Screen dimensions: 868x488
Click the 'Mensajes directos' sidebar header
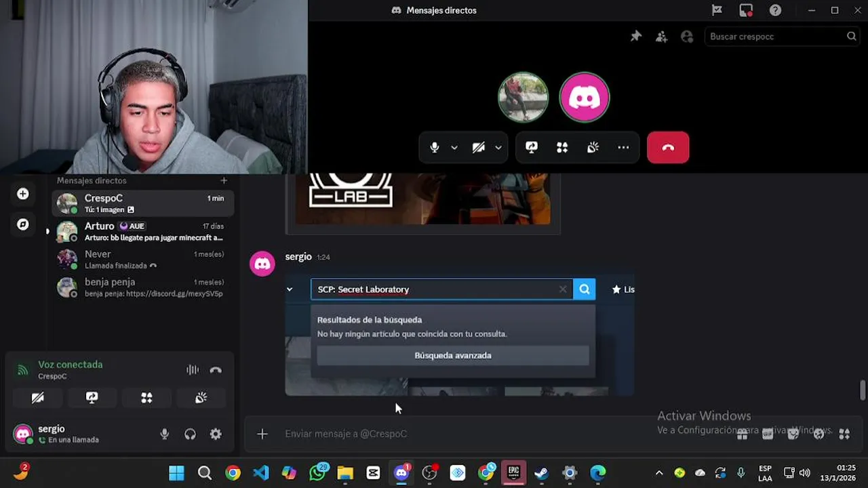click(92, 180)
